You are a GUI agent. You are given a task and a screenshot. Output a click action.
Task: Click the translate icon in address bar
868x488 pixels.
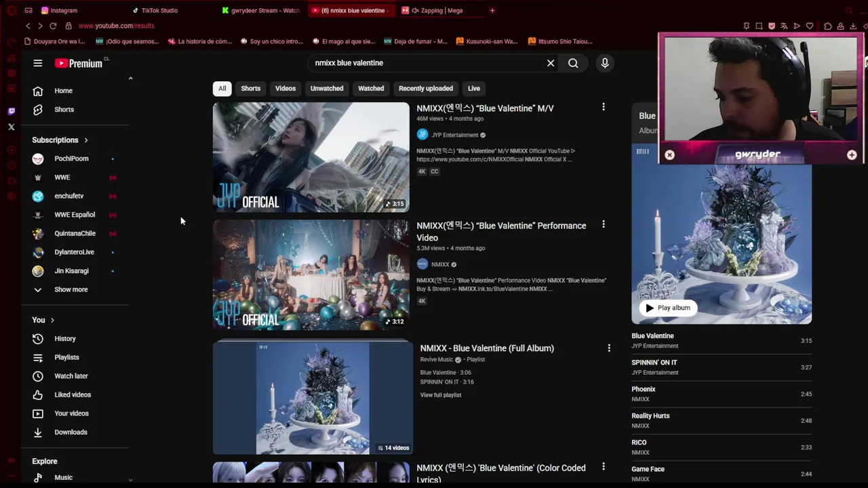pos(784,26)
